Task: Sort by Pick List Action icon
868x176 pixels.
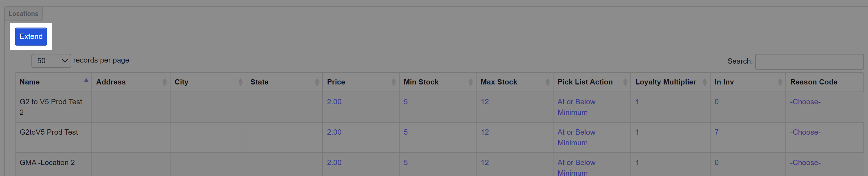Action: tap(625, 82)
